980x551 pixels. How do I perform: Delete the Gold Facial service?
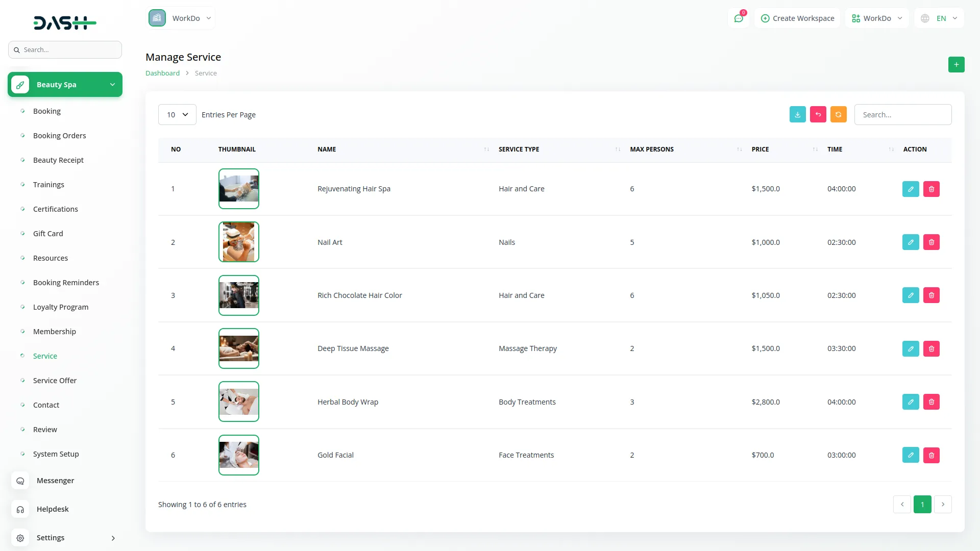tap(931, 455)
